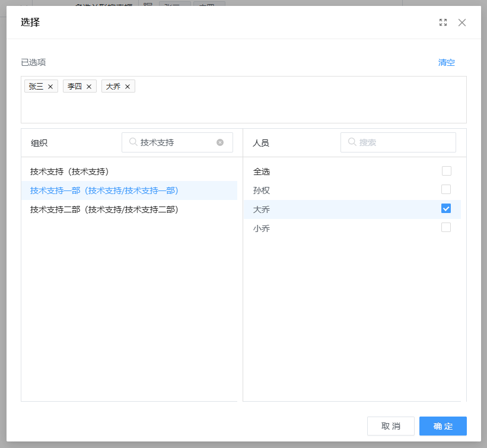Check the 小乔 checkbox
Viewport: 487px width, 448px height.
coord(446,228)
